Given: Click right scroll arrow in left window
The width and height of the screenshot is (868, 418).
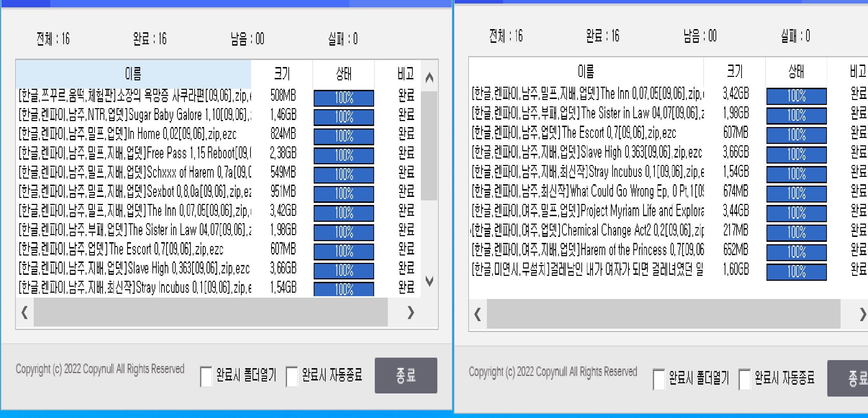Looking at the screenshot, I should (x=410, y=312).
